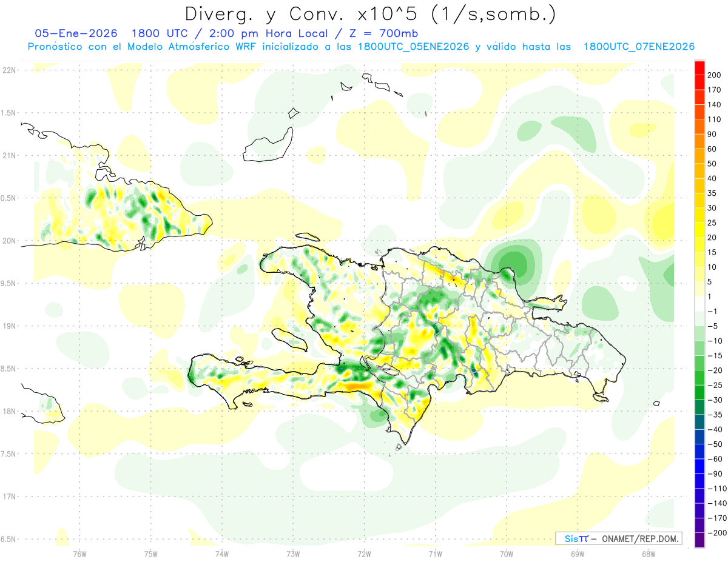The image size is (728, 562).
Task: Click the colorbar segment between 1 and -1
Action: [x=699, y=304]
